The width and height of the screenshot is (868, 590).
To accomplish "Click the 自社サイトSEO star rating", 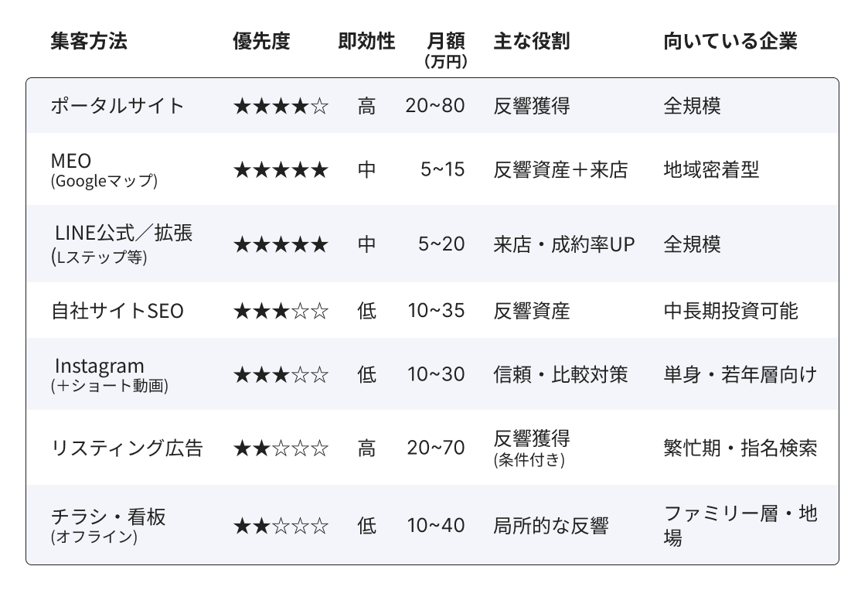I will [281, 311].
